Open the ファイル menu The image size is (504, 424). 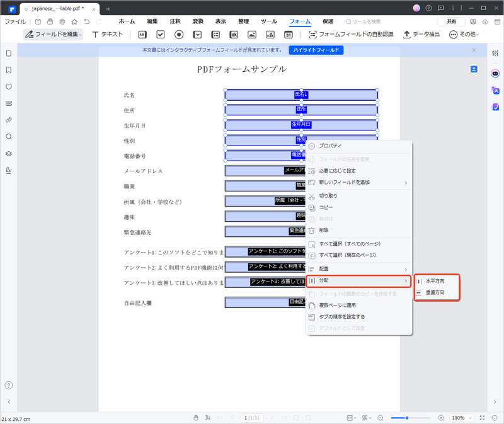[15, 21]
